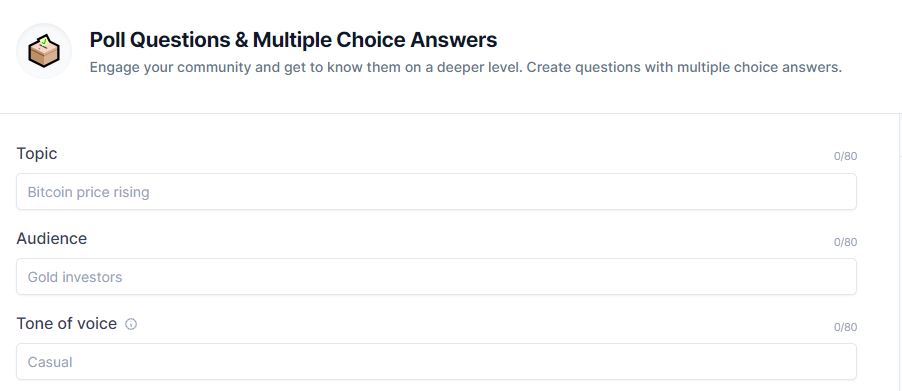This screenshot has height=391, width=902.
Task: Focus the Topic input field
Action: [x=436, y=191]
